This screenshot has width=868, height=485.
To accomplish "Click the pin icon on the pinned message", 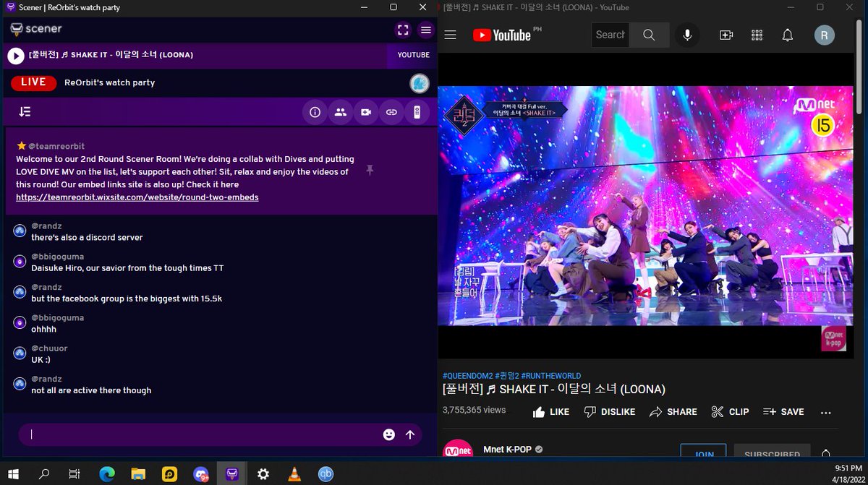I will pos(370,170).
